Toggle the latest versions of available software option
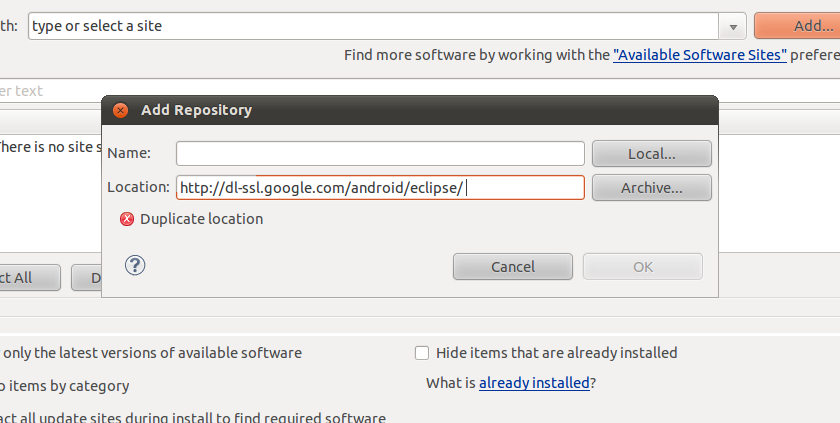 [x=152, y=353]
